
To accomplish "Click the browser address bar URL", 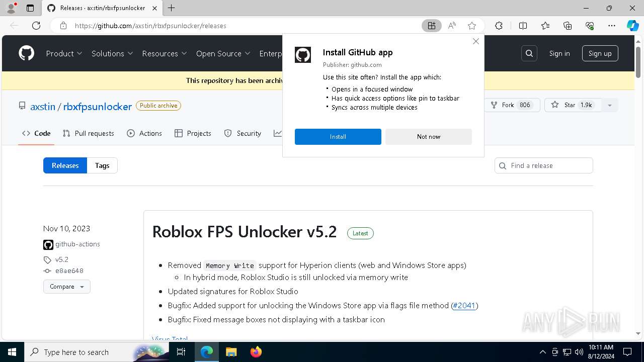I will pyautogui.click(x=150, y=26).
